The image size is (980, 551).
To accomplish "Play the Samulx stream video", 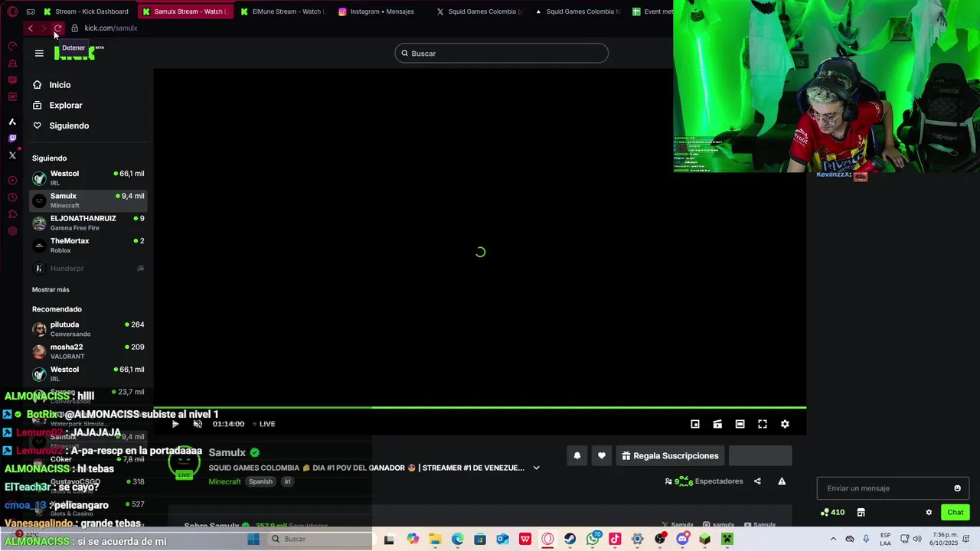I will point(175,424).
